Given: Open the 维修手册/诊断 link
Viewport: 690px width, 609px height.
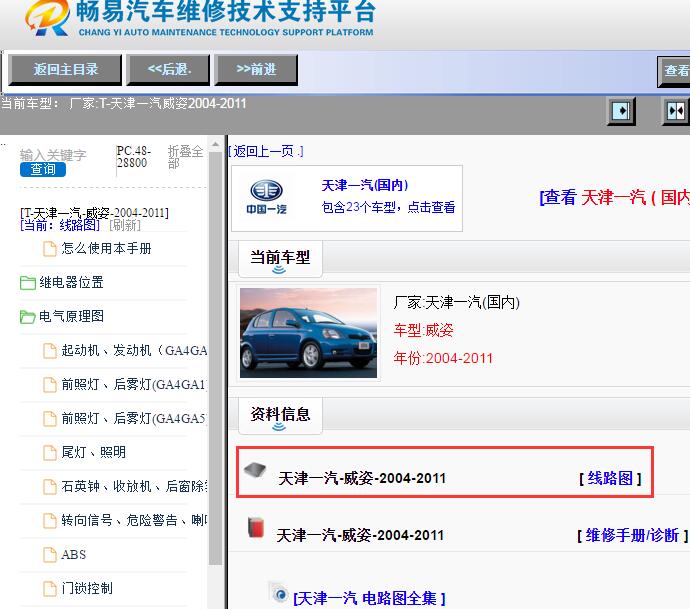Looking at the screenshot, I should 632,535.
